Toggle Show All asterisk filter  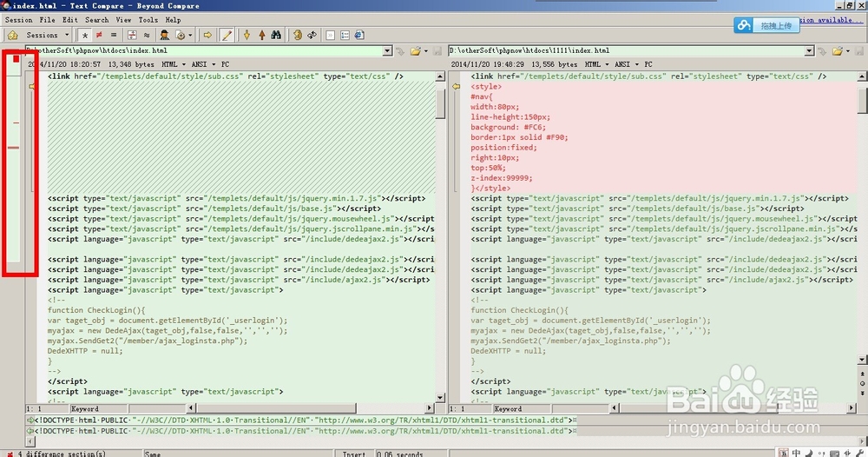[x=85, y=36]
